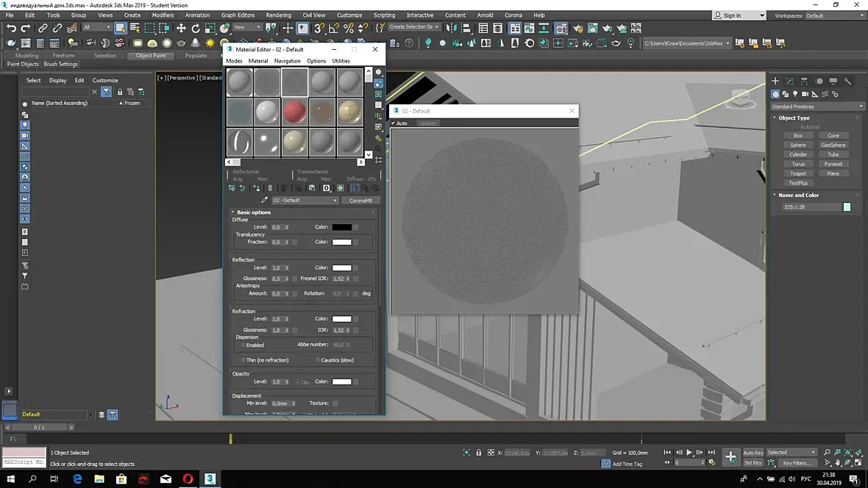
Task: Open the 02 - Default material name dropdown
Action: click(x=305, y=200)
